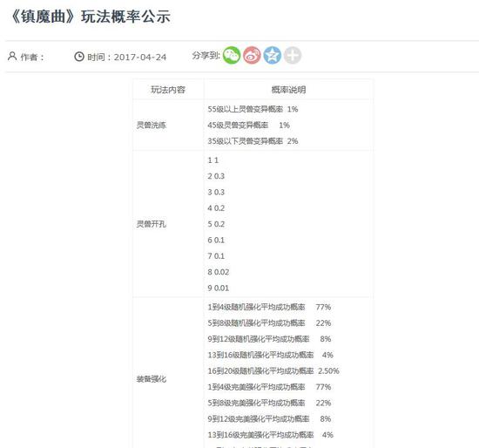Viewport: 479px width, 448px height.
Task: Click the 概率说明 column header
Action: pos(288,90)
